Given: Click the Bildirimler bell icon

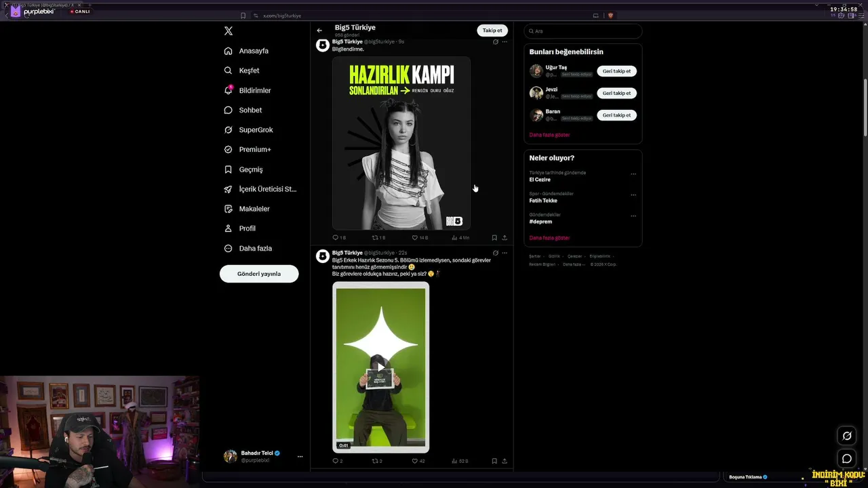Looking at the screenshot, I should click(228, 90).
